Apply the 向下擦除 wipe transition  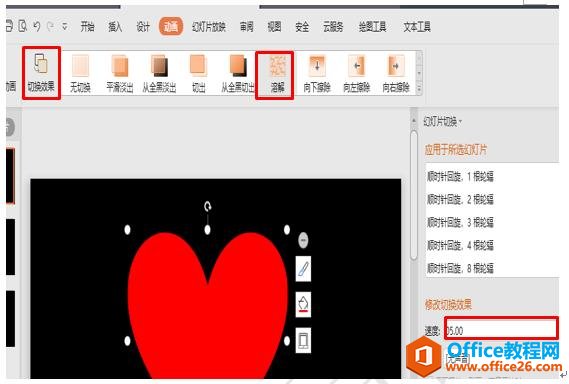317,73
